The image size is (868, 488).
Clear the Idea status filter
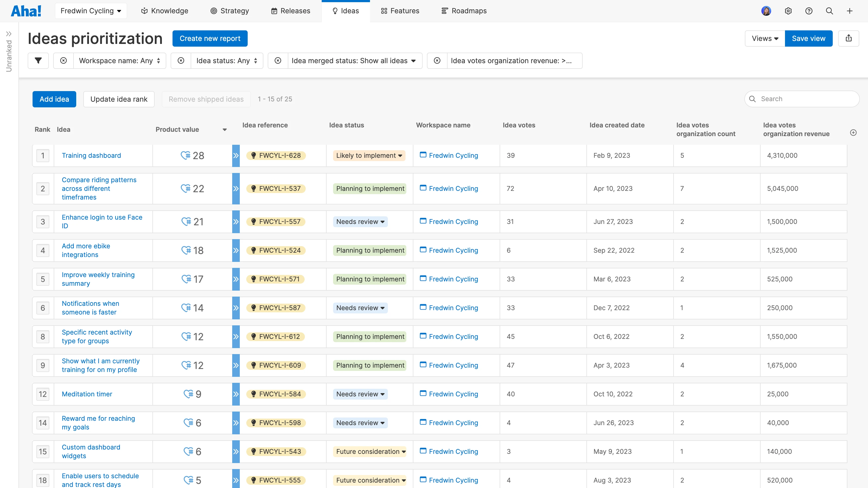point(181,61)
